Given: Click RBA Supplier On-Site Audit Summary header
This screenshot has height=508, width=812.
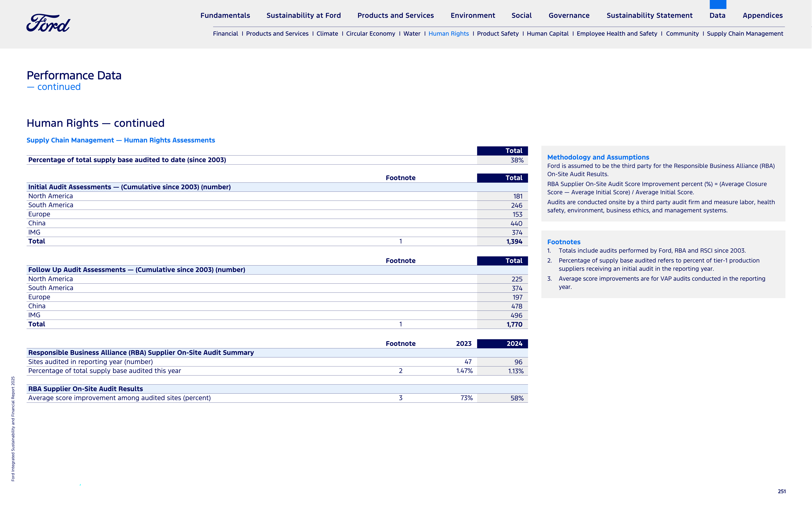Looking at the screenshot, I should point(277,353).
